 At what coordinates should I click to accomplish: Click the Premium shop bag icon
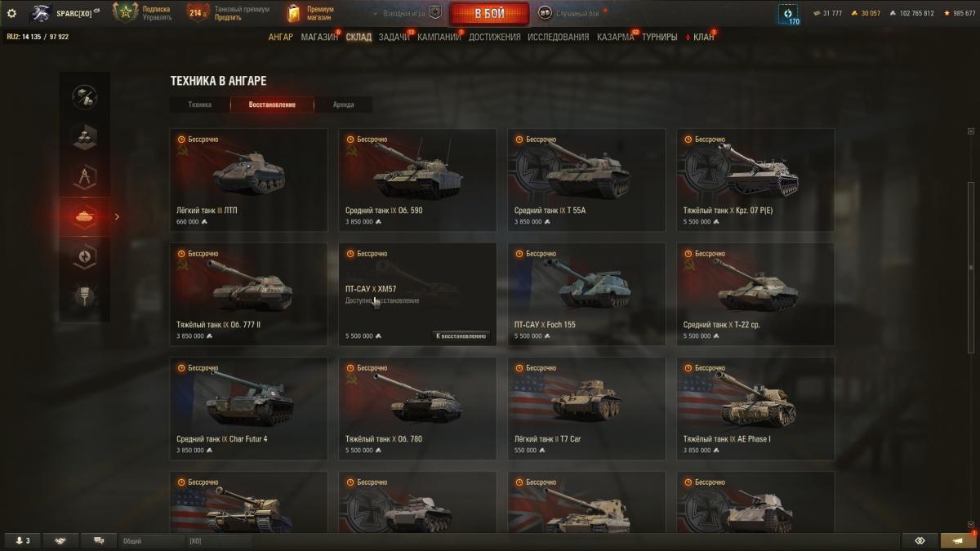click(x=294, y=13)
